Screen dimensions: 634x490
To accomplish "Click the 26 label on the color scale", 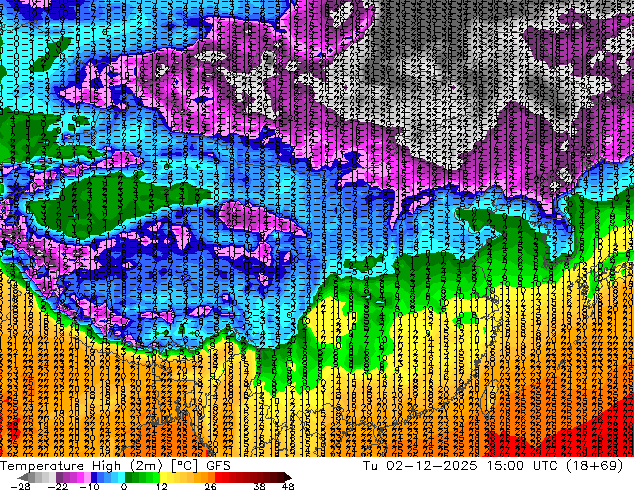I will [x=210, y=486].
